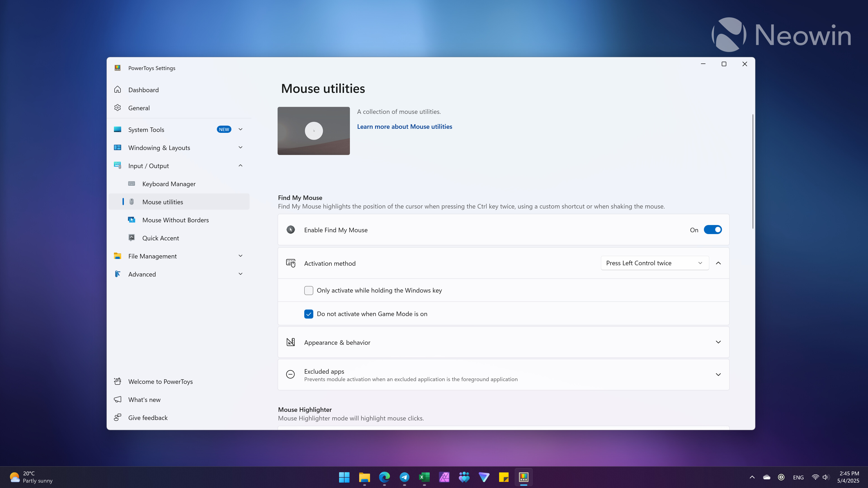Image resolution: width=868 pixels, height=488 pixels.
Task: Click the Mouse Highlighter heading text
Action: (x=305, y=410)
